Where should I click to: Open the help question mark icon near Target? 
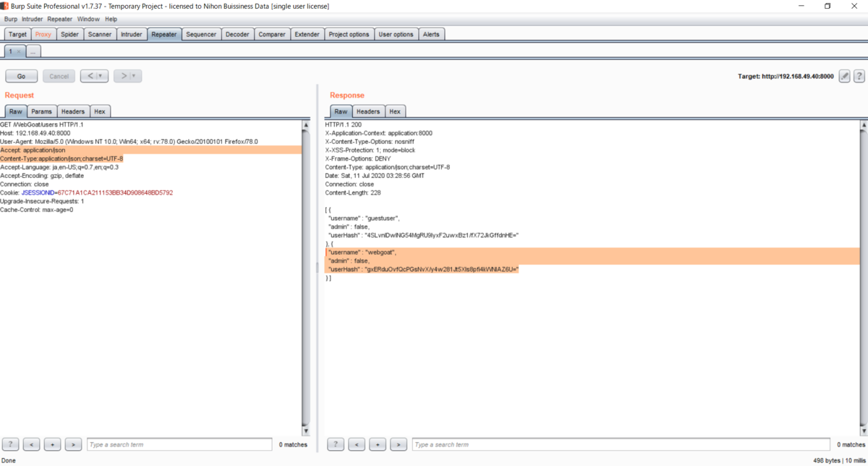(859, 76)
